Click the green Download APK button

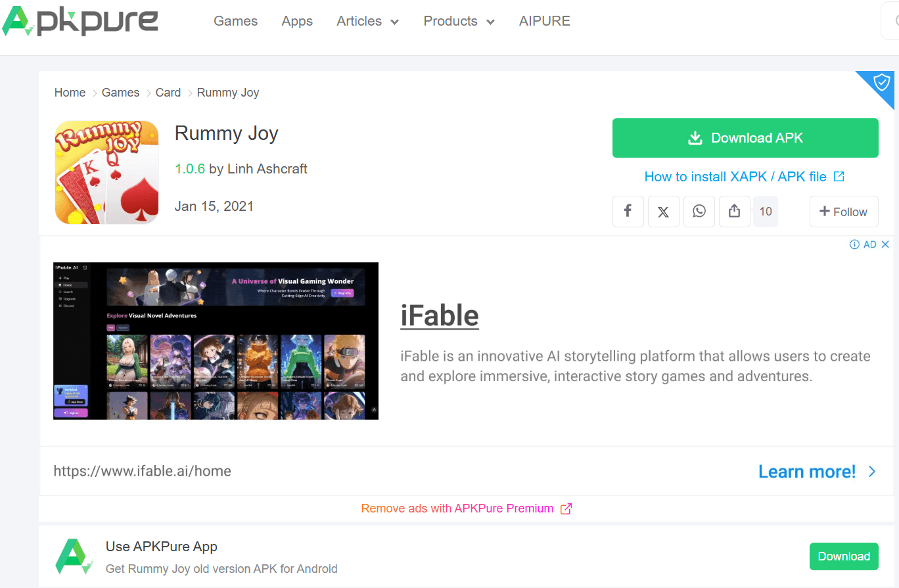tap(745, 138)
